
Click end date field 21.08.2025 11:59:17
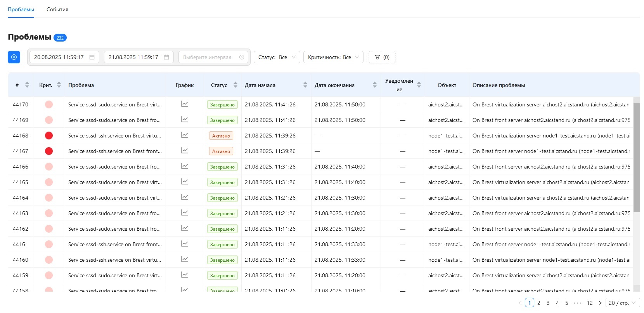coord(139,57)
